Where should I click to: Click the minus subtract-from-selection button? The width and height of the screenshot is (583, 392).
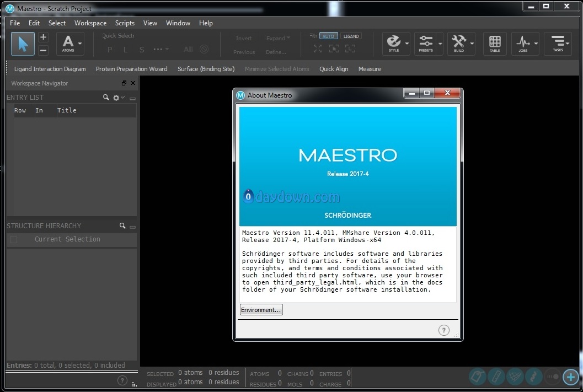43,50
